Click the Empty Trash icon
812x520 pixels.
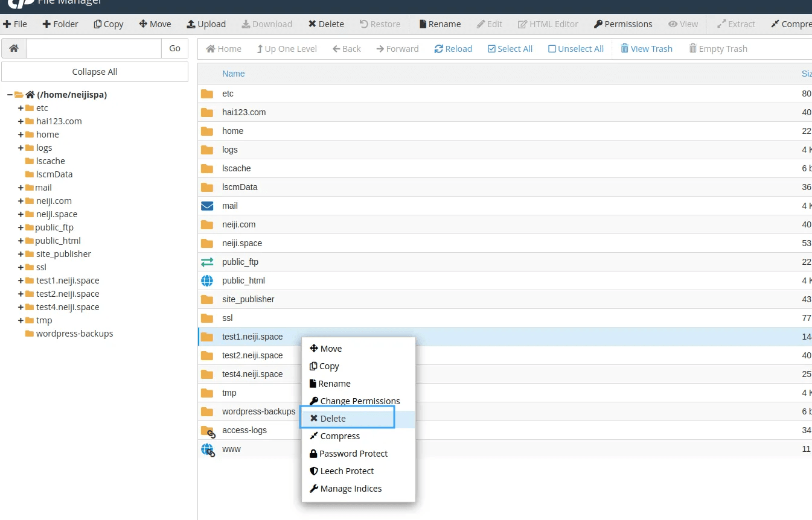click(718, 48)
